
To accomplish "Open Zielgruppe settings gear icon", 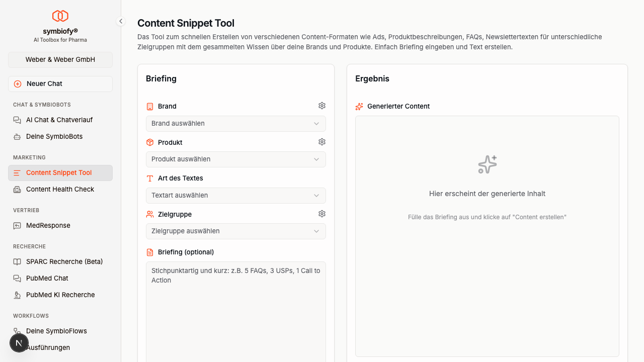I will [x=322, y=214].
